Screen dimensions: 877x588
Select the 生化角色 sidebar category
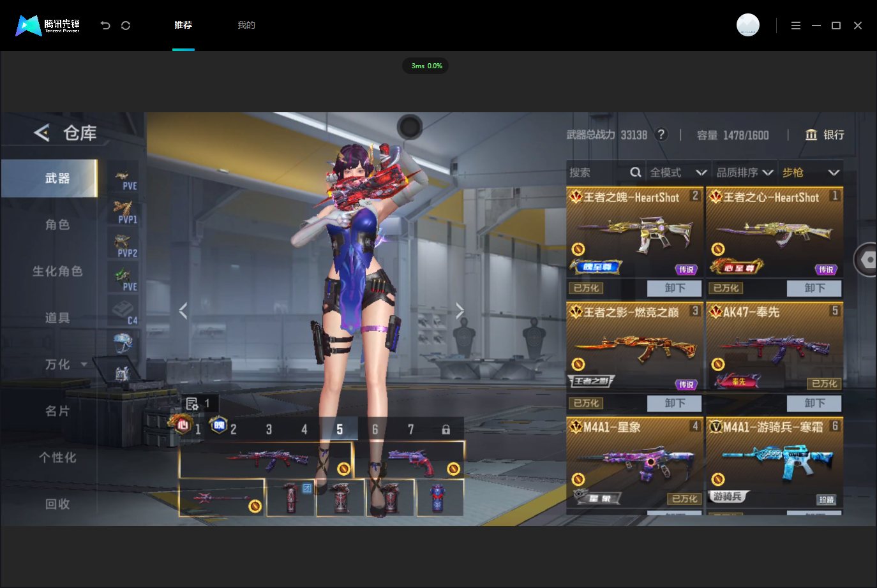click(57, 271)
